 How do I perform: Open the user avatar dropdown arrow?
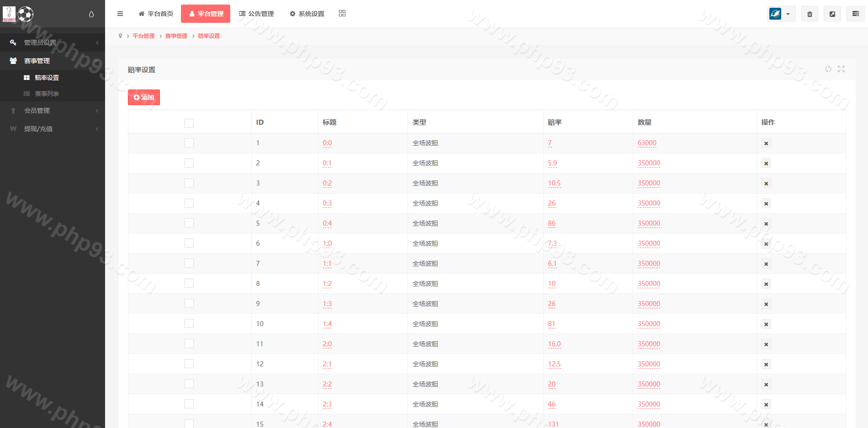(788, 14)
